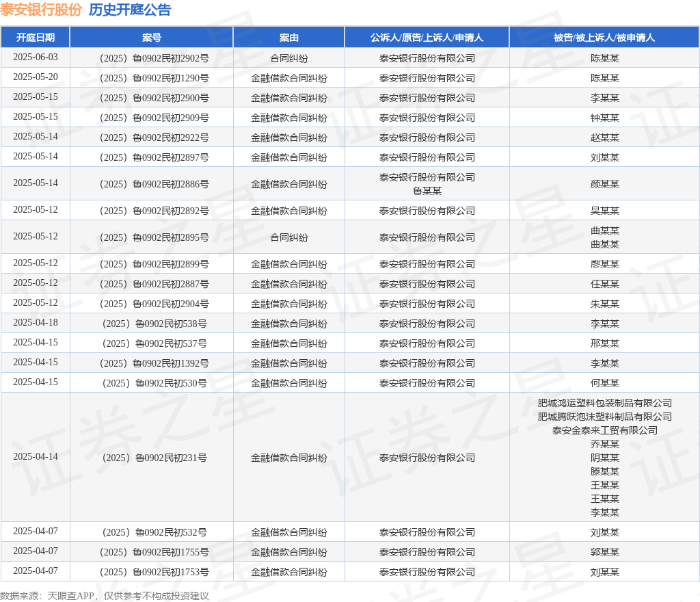Click defendant 何某某

[x=604, y=383]
